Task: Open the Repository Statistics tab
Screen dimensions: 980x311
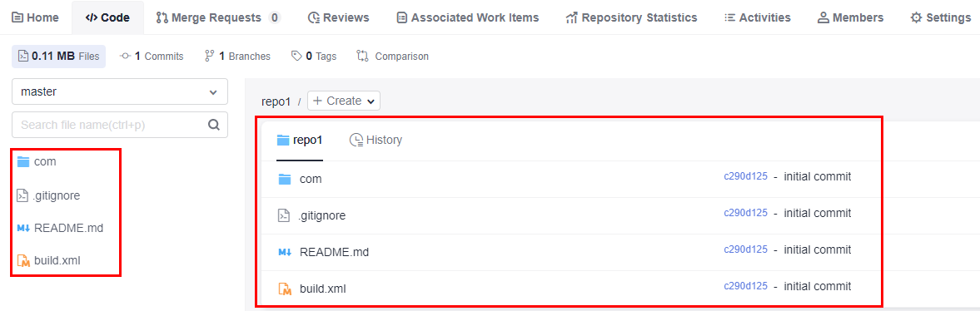Action: coord(631,17)
